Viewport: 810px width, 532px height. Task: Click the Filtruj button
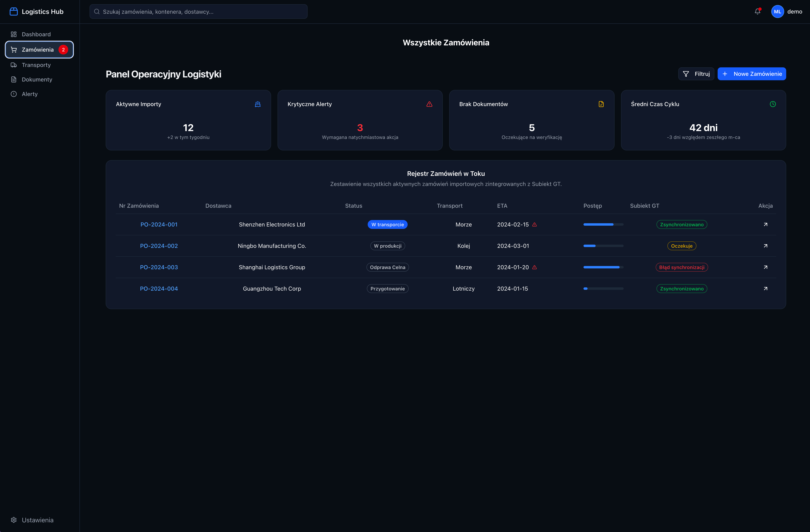pos(696,74)
